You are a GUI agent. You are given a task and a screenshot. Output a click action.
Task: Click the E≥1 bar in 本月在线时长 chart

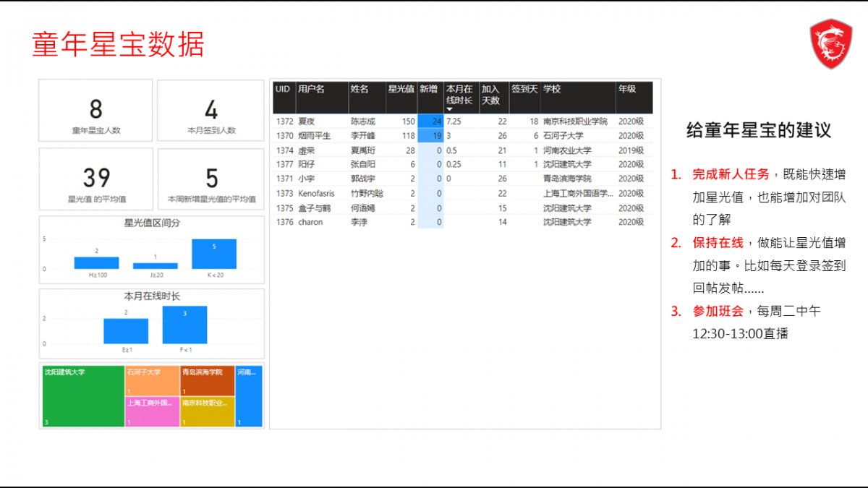(126, 331)
